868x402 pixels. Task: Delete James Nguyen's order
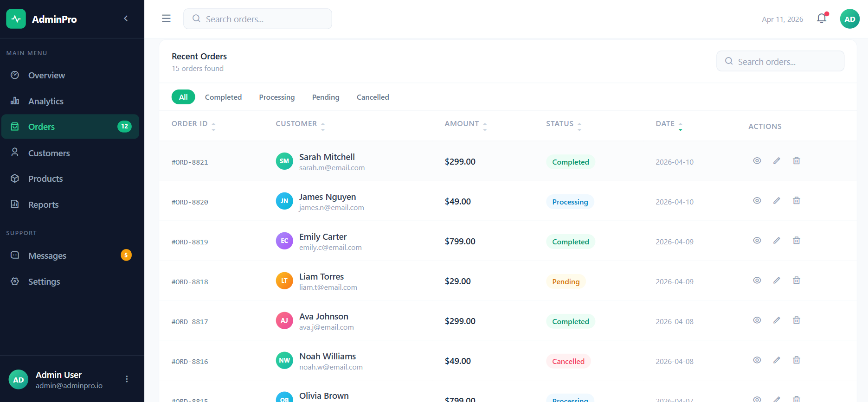(x=797, y=201)
